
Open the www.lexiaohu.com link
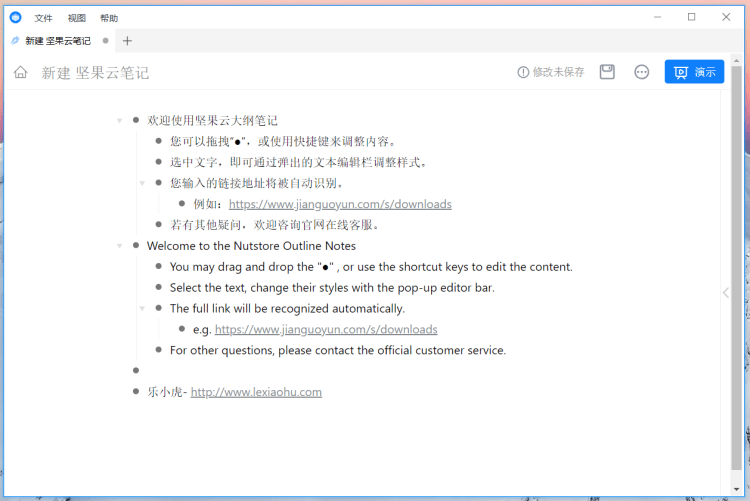(256, 392)
